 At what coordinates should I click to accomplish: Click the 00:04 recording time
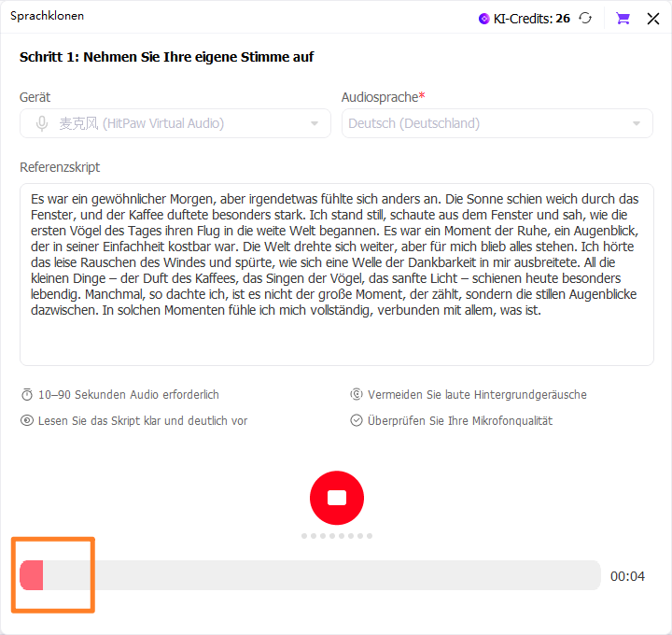pos(627,576)
